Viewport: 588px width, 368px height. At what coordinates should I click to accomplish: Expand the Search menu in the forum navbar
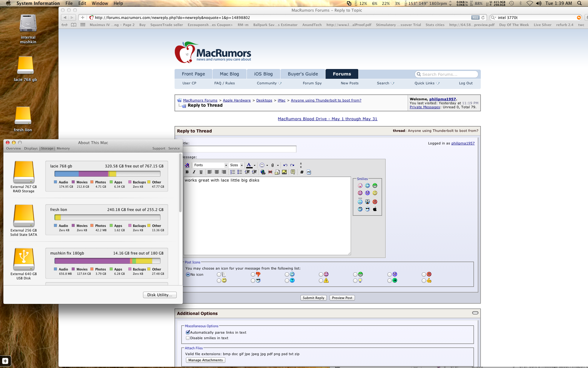[386, 83]
